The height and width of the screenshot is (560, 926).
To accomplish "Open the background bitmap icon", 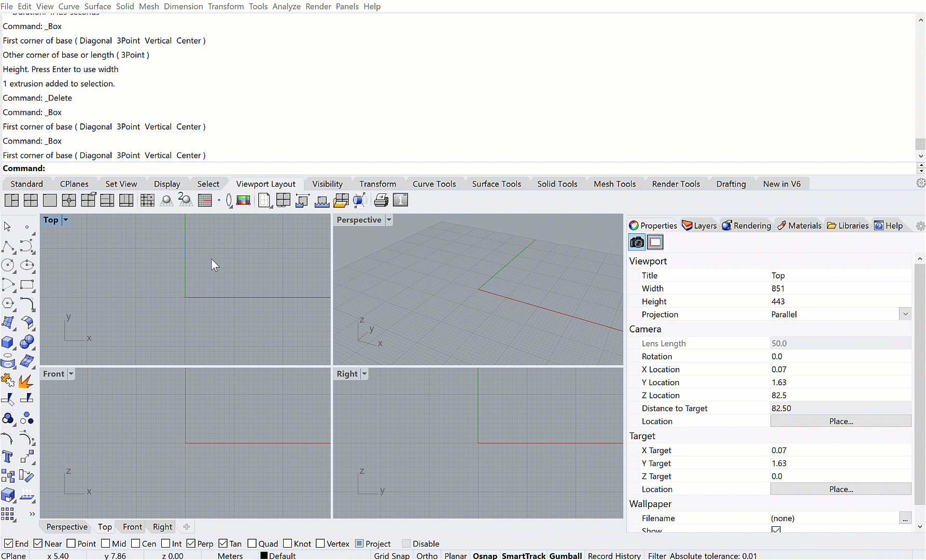I will tap(244, 200).
